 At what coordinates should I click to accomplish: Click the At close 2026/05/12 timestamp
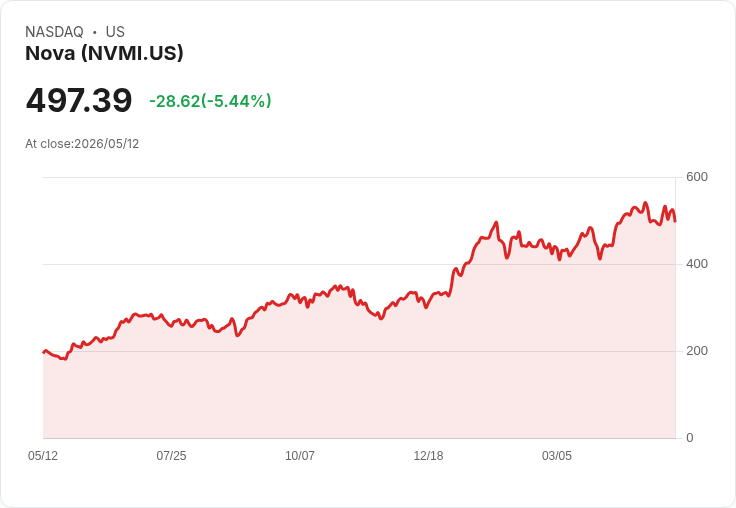82,144
